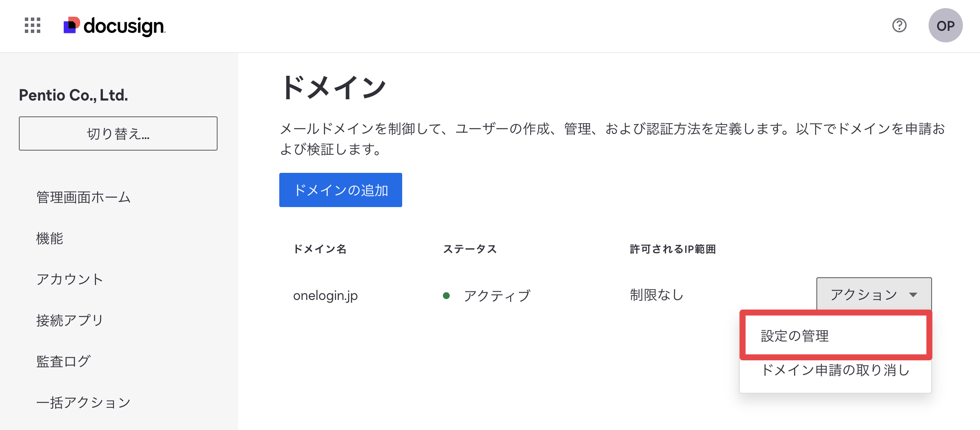
Task: Click the ドメインの追加 button
Action: (341, 190)
